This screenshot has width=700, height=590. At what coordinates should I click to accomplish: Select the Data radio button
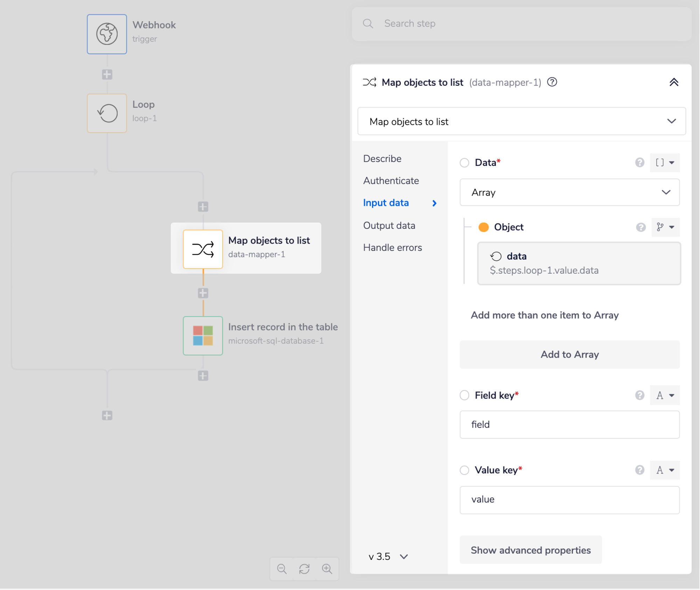(464, 163)
